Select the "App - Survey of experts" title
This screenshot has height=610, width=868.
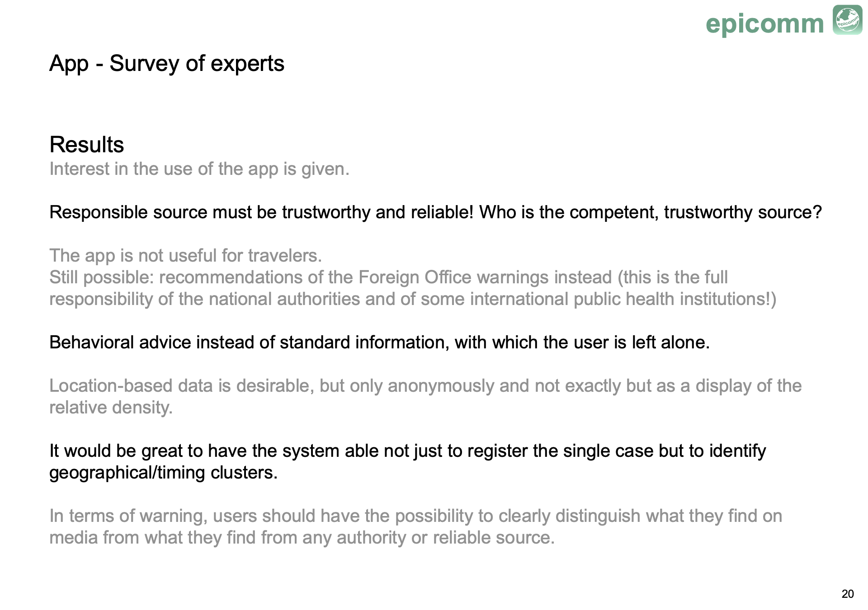coord(166,63)
